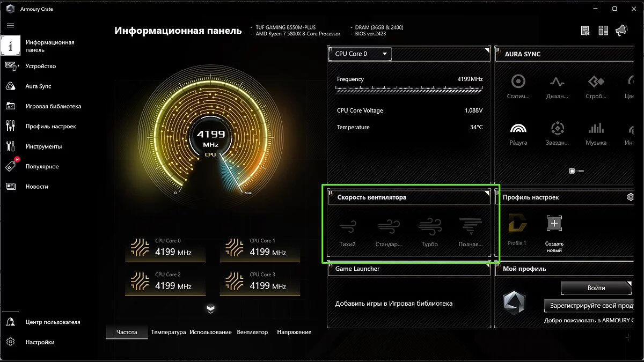Select Profile 1
Image resolution: width=644 pixels, height=362 pixels.
tap(517, 230)
